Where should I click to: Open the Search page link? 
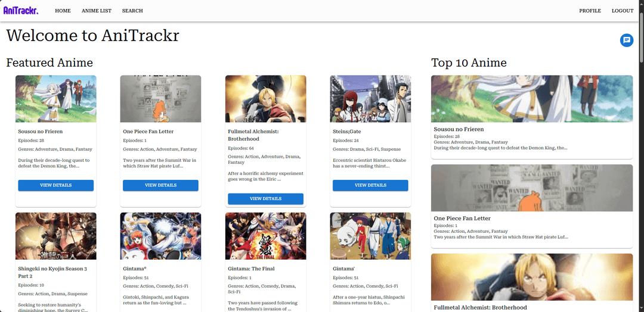132,11
